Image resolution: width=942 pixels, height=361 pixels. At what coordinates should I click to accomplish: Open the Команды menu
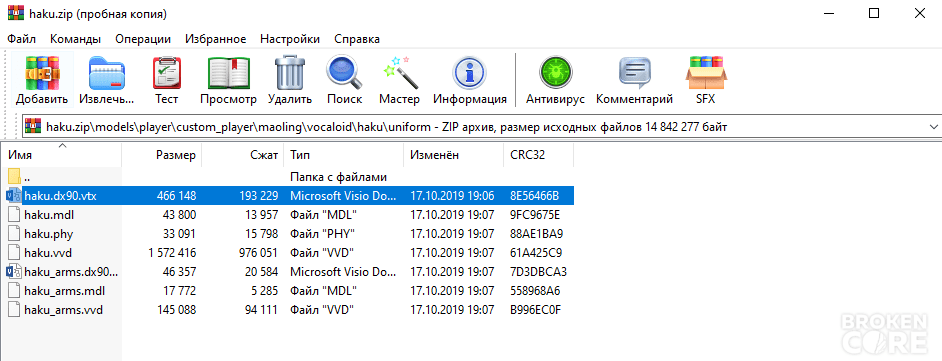tap(75, 39)
